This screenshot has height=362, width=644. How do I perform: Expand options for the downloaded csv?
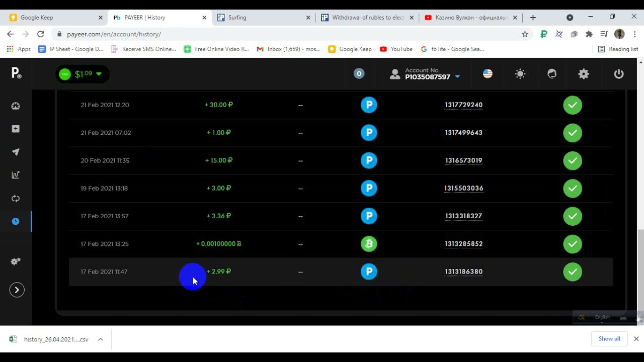101,339
